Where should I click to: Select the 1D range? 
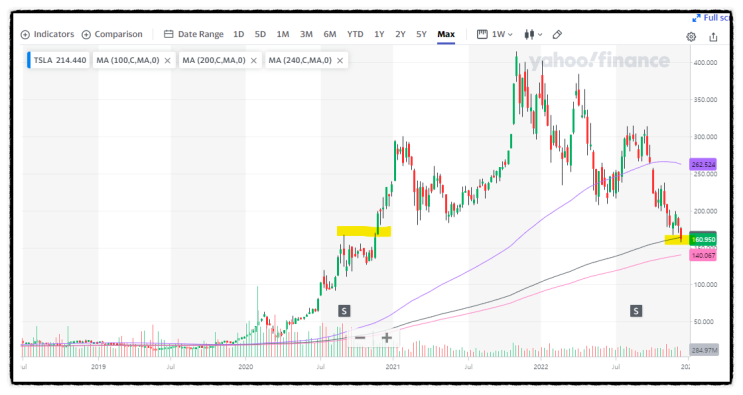(x=238, y=34)
